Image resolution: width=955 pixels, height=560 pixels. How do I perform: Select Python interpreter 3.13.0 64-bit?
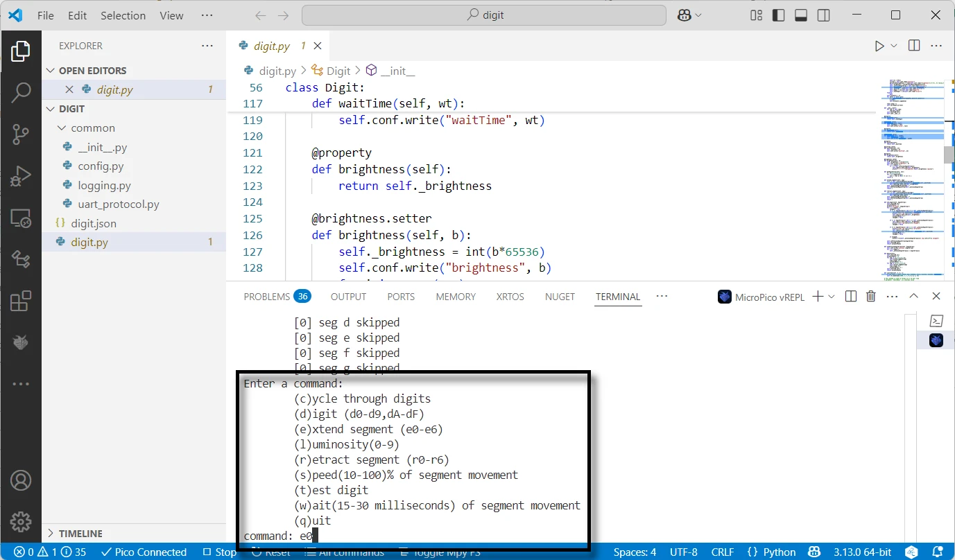[863, 552]
